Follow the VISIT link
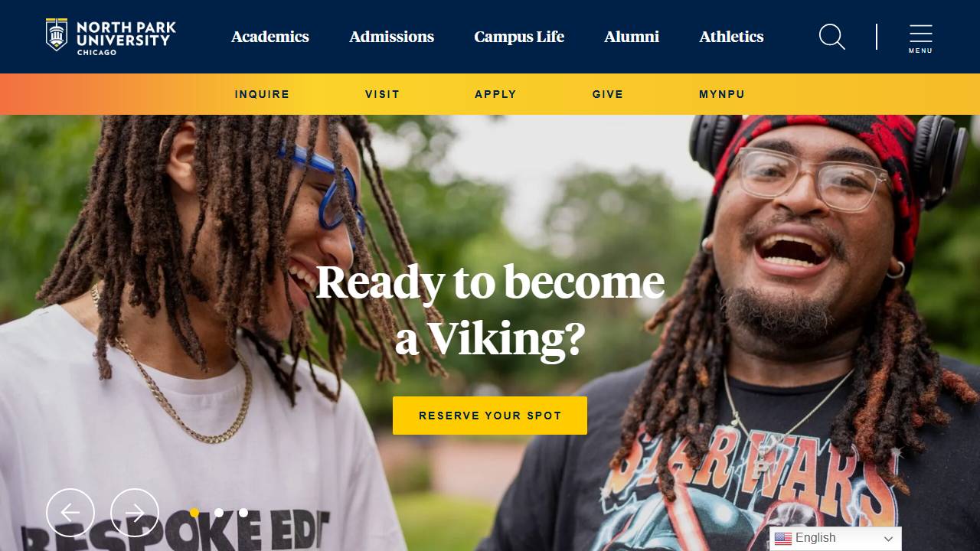The height and width of the screenshot is (551, 980). (382, 94)
